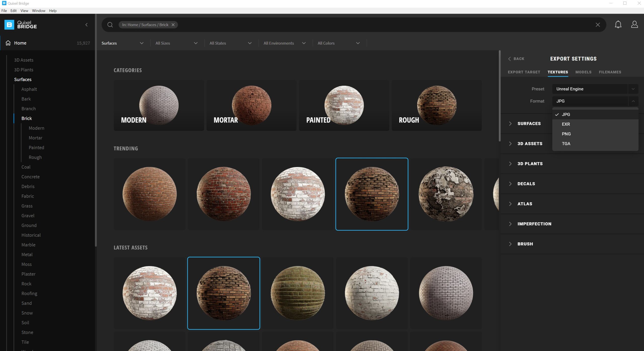Clear the search bar with the X
The image size is (644, 351).
tap(598, 25)
